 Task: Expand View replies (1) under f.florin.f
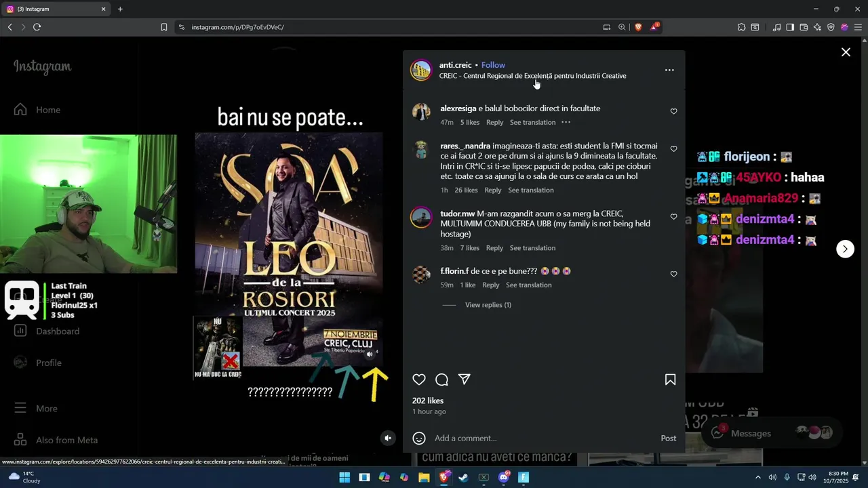tap(488, 305)
